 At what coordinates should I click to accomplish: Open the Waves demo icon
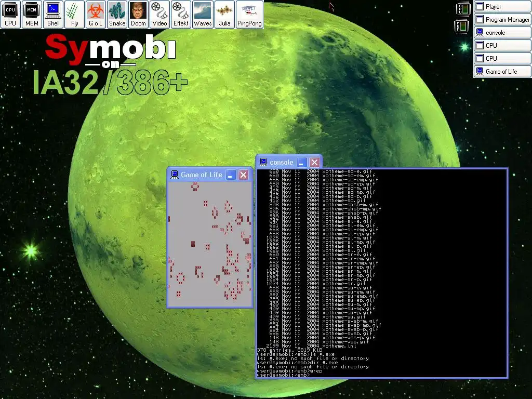[x=203, y=15]
